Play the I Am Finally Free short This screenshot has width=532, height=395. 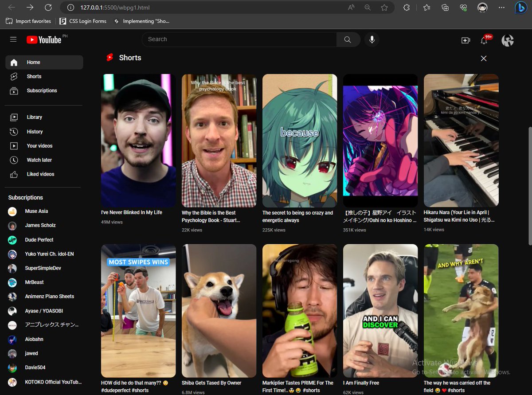point(380,311)
